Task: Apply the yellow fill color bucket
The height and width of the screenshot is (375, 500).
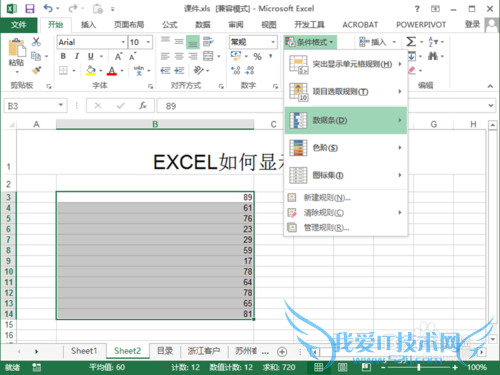Action: tap(90, 70)
